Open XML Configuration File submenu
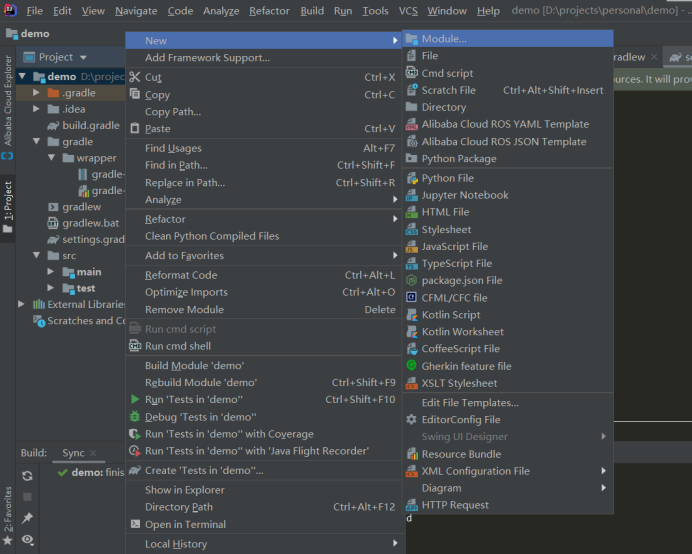 (x=508, y=471)
